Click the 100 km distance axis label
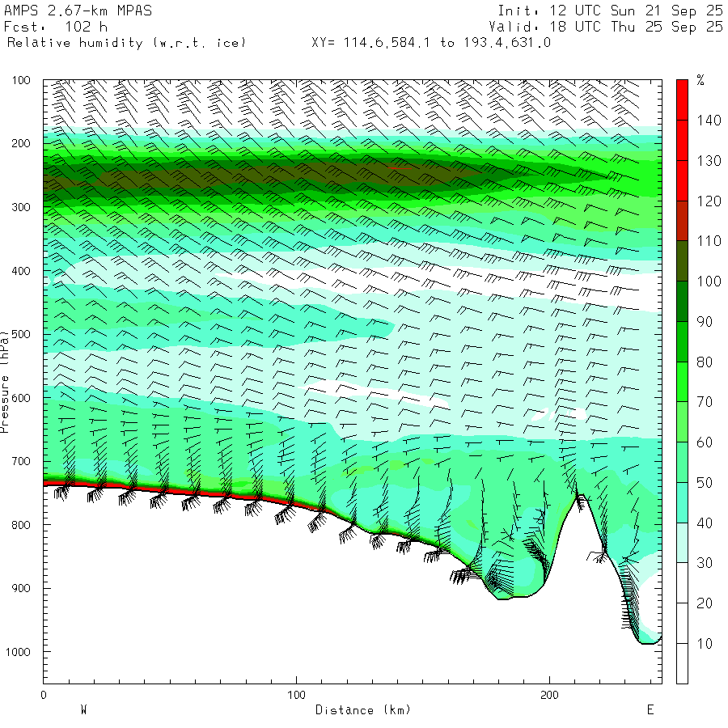This screenshot has height=728, width=728. tap(297, 695)
